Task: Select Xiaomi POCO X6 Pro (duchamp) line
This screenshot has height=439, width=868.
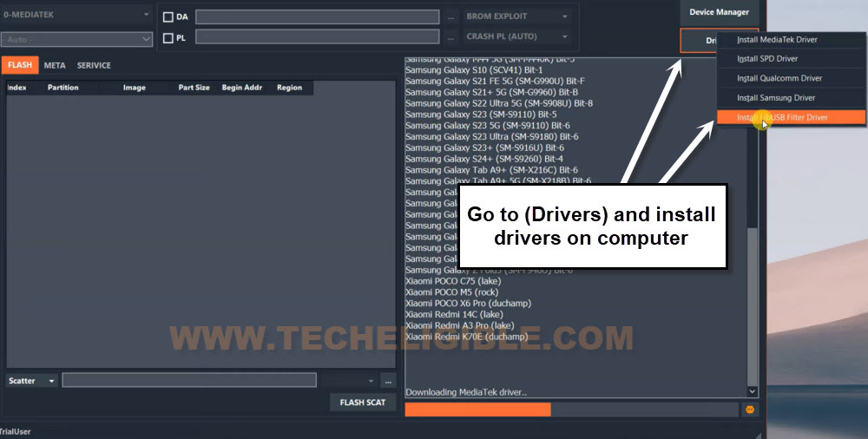Action: pyautogui.click(x=469, y=304)
